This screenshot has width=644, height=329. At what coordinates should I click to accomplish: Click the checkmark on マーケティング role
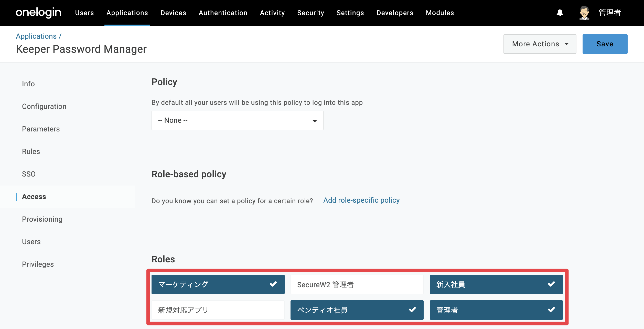coord(273,284)
